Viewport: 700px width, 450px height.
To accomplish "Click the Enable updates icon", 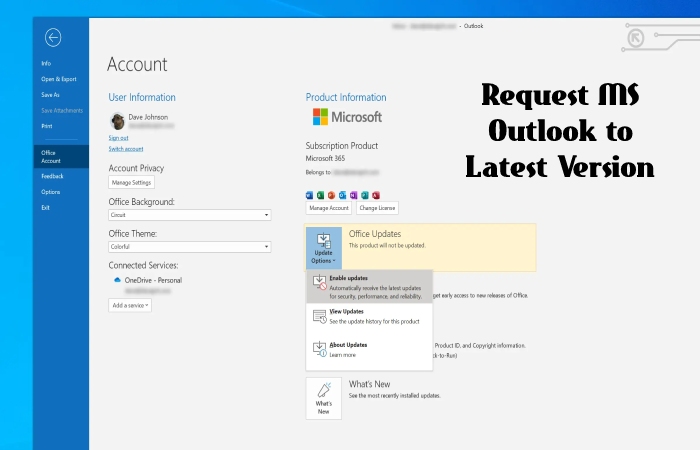I will (x=319, y=283).
